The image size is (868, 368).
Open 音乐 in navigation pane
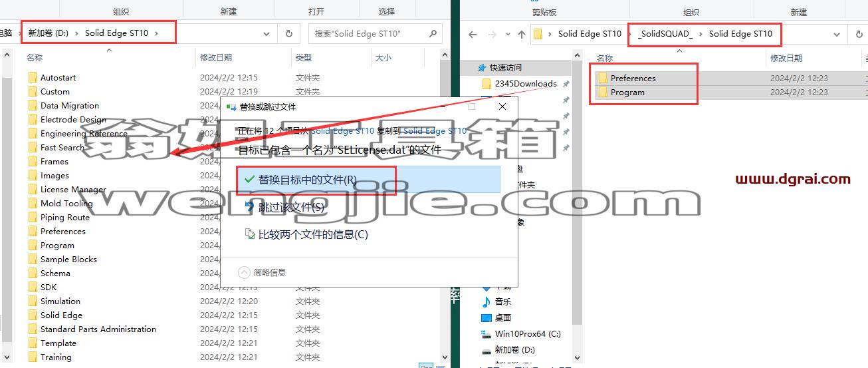(503, 302)
